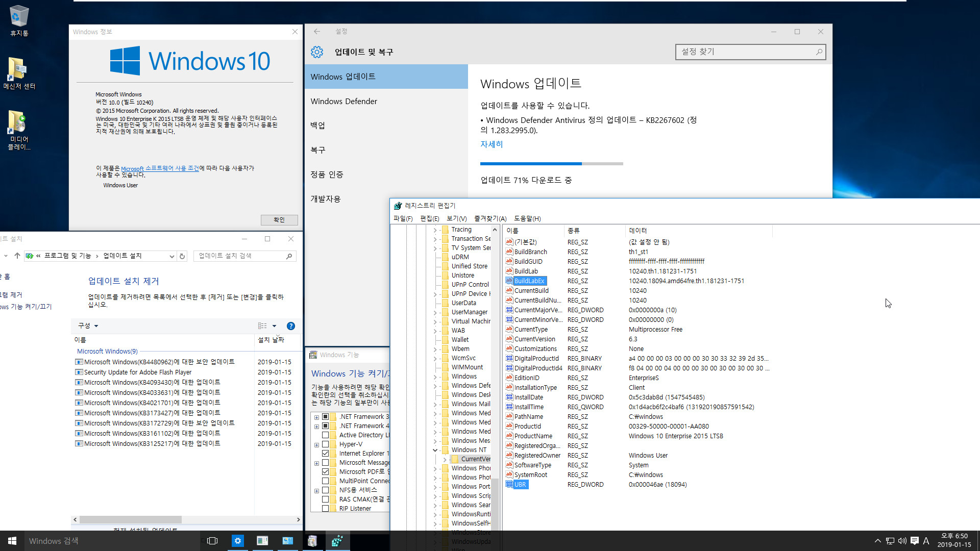This screenshot has width=980, height=551.
Task: Open the 도움말(H) menu in Registry Editor
Action: (x=527, y=218)
